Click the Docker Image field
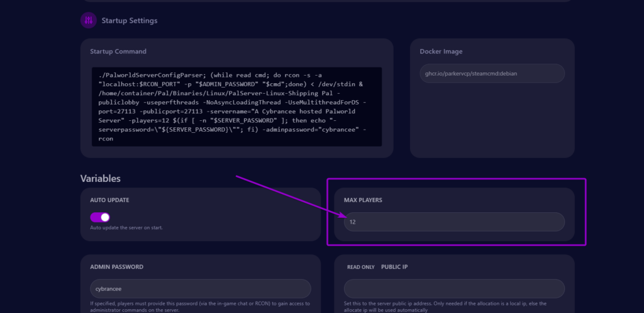Image resolution: width=644 pixels, height=313 pixels. point(492,73)
